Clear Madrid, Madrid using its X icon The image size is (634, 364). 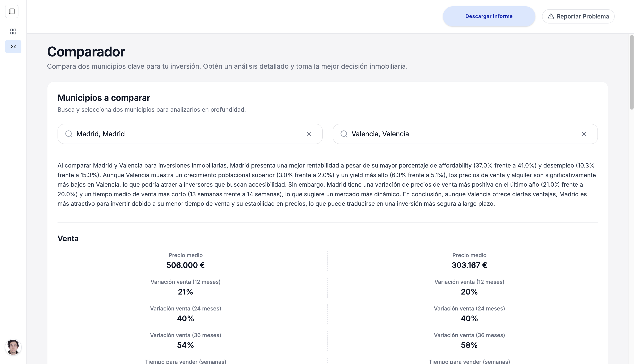[309, 134]
